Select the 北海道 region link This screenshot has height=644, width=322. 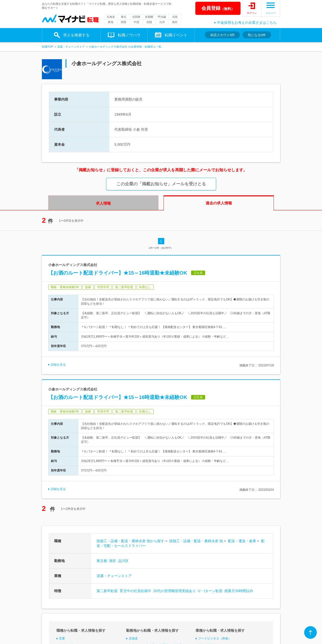[111, 17]
